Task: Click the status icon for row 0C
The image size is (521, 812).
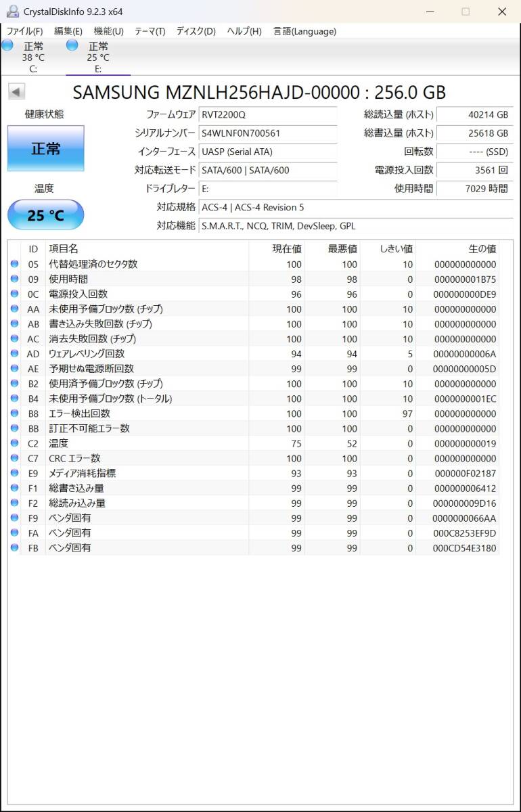Action: click(x=14, y=294)
